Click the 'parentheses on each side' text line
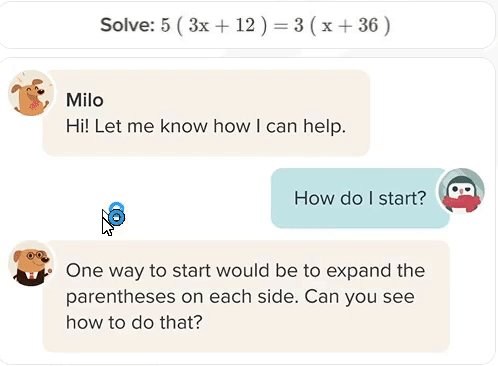 click(240, 296)
